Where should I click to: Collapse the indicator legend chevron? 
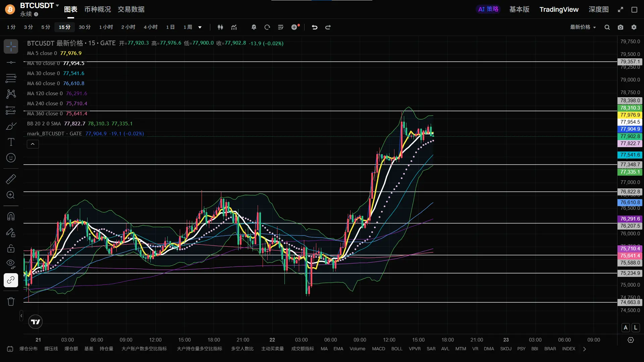(33, 144)
